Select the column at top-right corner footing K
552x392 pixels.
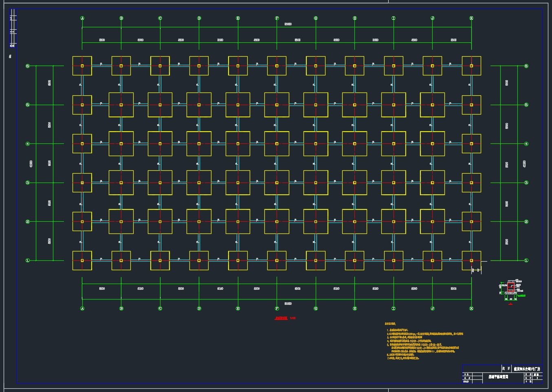tap(471, 66)
